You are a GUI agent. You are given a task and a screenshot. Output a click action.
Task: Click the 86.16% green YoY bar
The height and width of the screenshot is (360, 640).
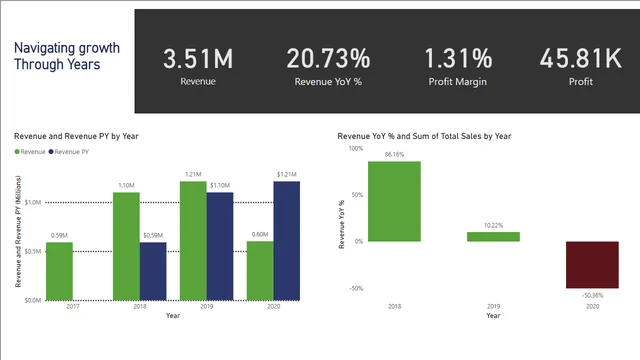tap(394, 201)
